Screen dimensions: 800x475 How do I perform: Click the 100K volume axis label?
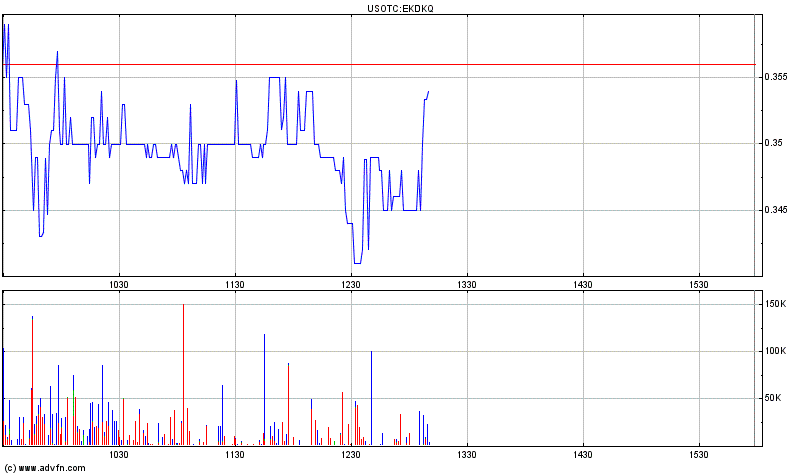click(776, 351)
